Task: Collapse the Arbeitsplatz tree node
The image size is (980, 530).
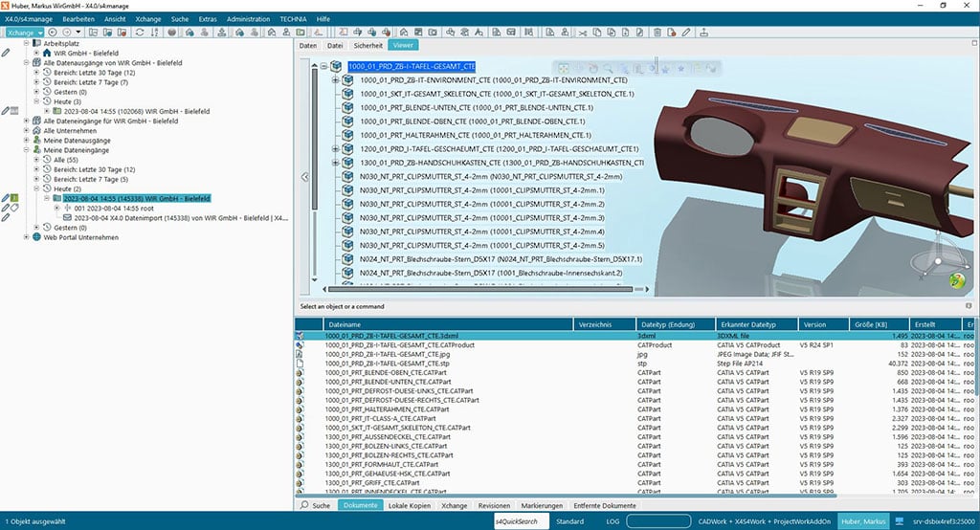Action: point(26,44)
